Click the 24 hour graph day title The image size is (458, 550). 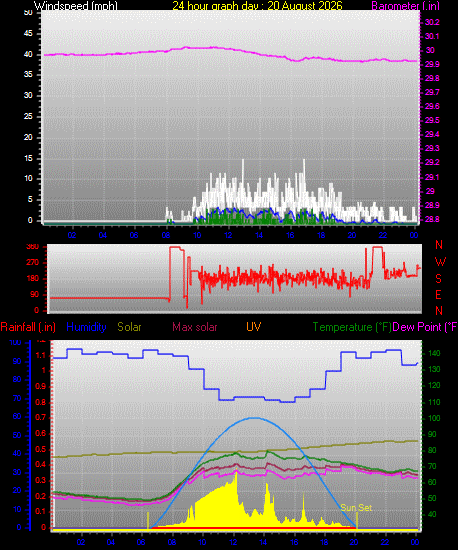[x=257, y=6]
